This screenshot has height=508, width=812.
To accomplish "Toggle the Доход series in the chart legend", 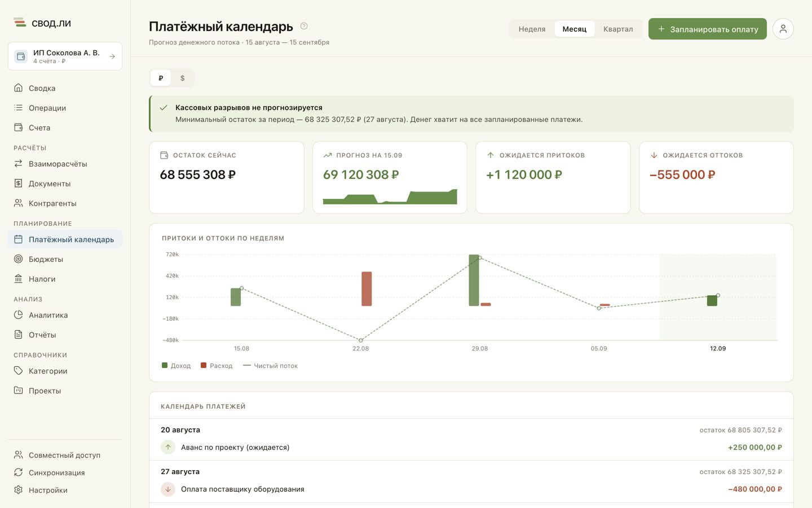I will tap(176, 366).
